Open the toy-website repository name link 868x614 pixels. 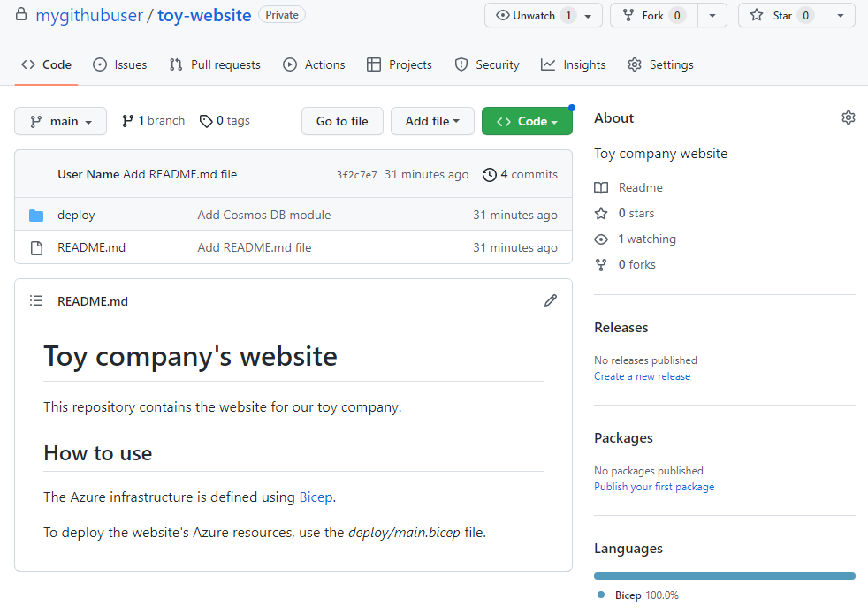[204, 16]
